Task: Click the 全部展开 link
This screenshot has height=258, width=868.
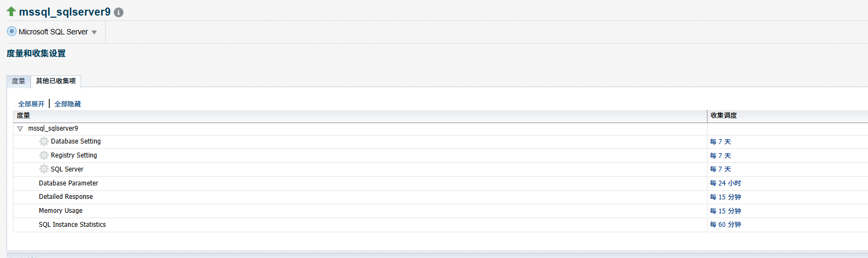Action: 31,104
